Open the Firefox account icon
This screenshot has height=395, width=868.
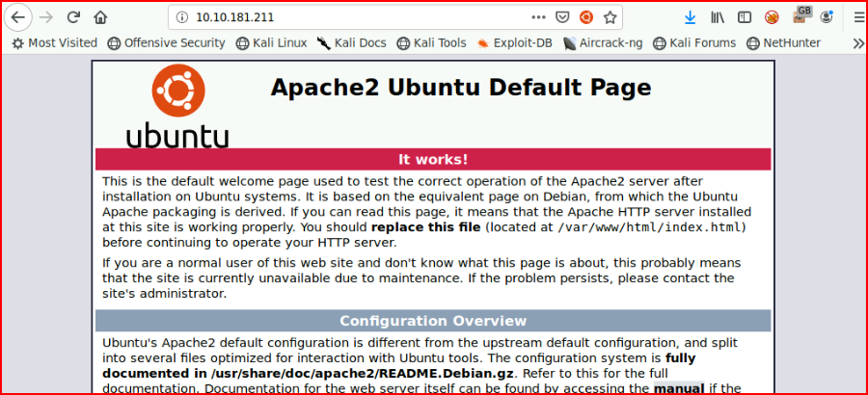(x=827, y=17)
